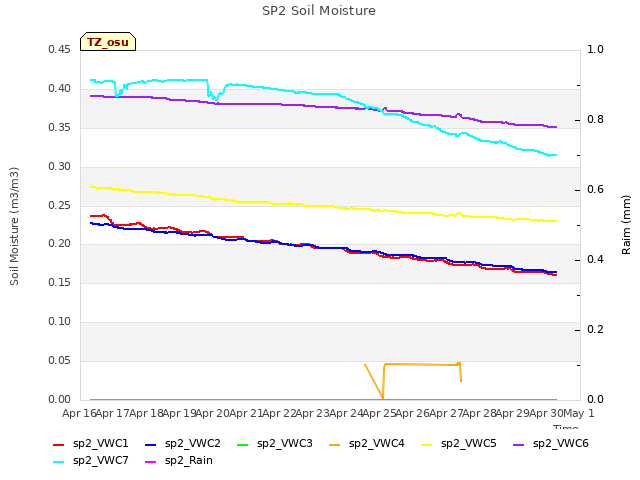Click the 0.15 left axis tick label

pyautogui.click(x=59, y=283)
